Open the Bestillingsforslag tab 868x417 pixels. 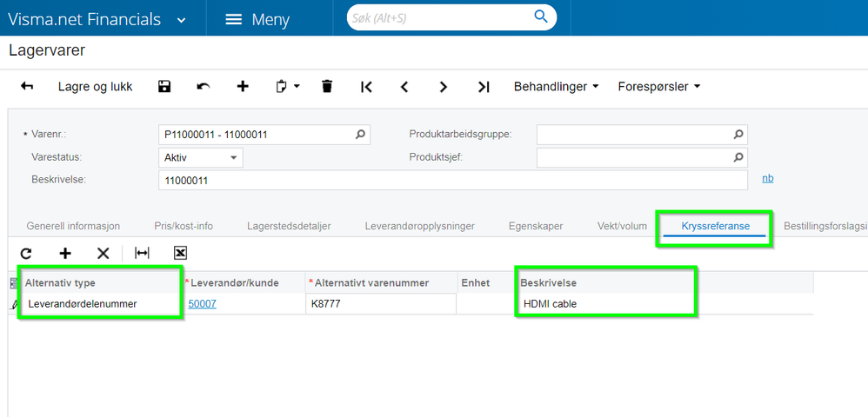(x=825, y=226)
